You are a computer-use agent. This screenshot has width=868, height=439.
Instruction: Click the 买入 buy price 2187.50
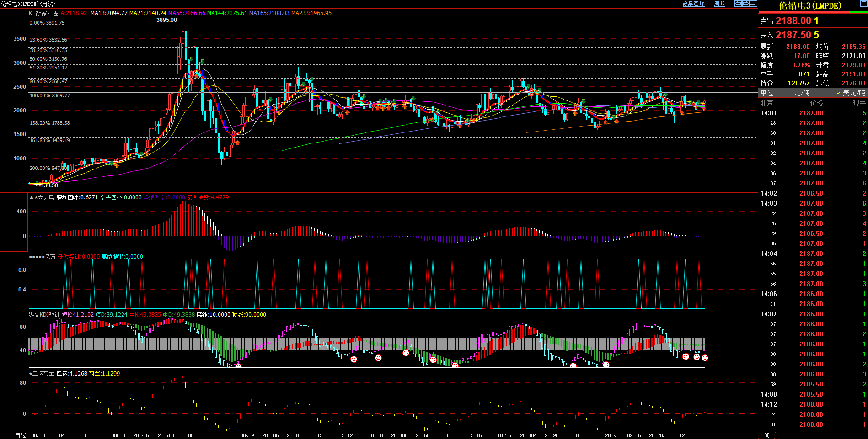coord(793,35)
